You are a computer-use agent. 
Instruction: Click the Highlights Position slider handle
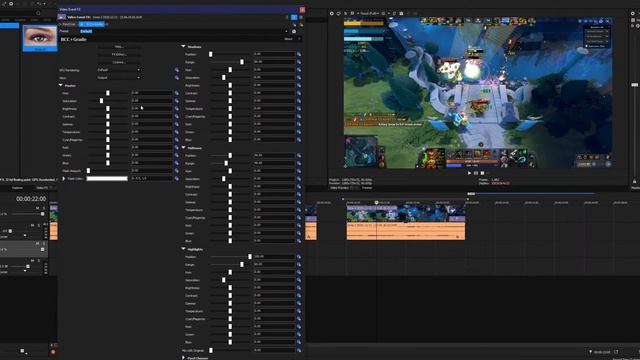(x=250, y=257)
